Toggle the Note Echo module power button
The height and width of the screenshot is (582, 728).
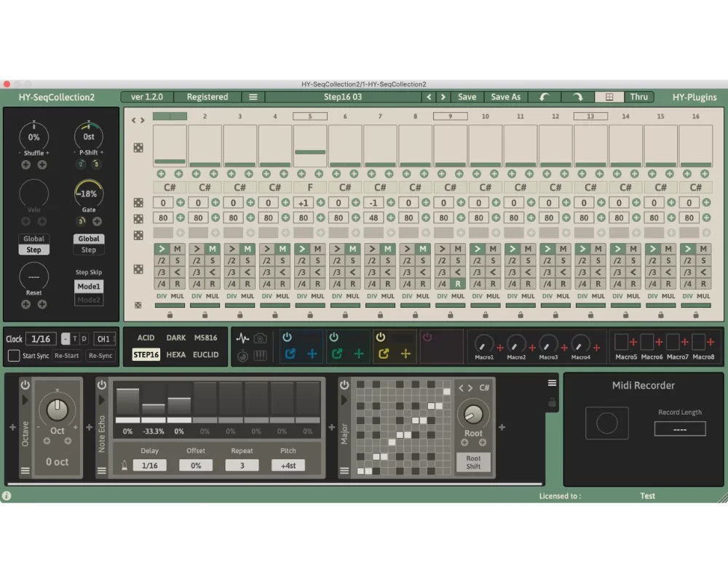click(x=102, y=385)
